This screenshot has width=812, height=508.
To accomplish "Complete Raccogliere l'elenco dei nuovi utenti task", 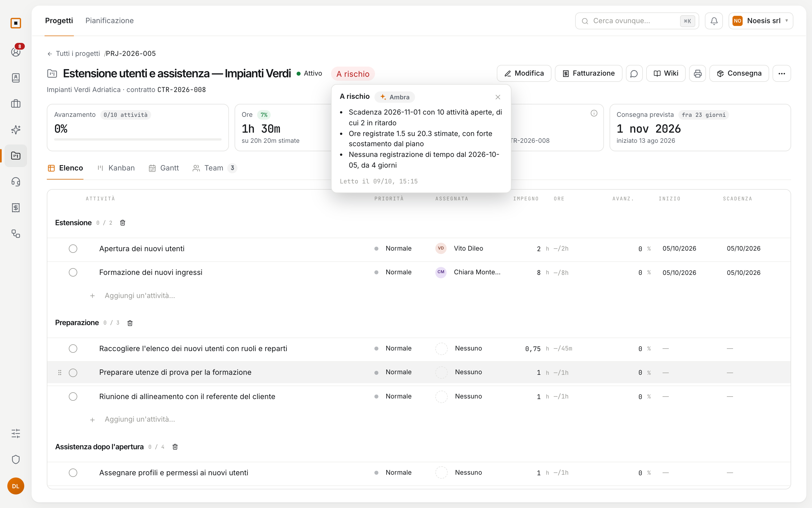I will pyautogui.click(x=73, y=349).
